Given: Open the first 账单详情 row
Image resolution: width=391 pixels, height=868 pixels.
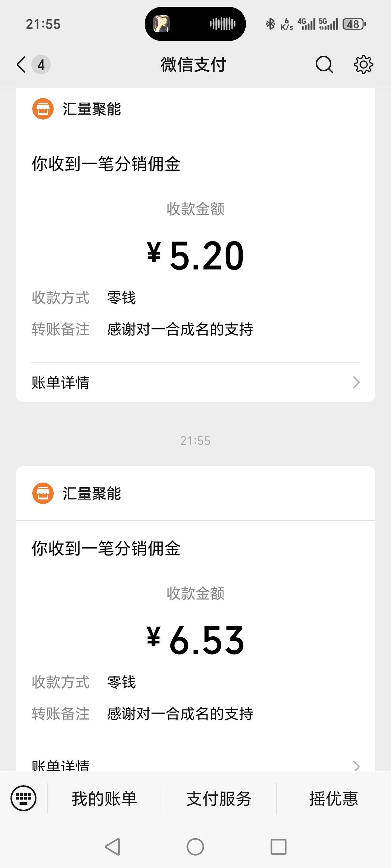Looking at the screenshot, I should point(195,383).
